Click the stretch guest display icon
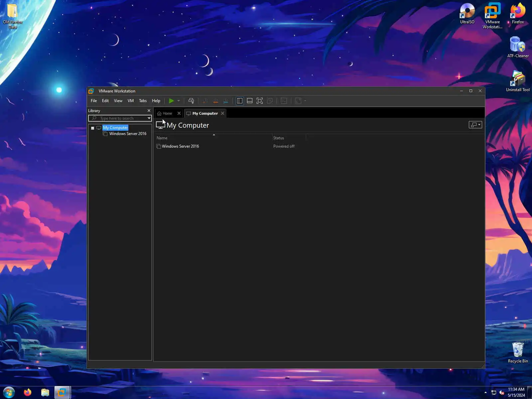This screenshot has height=399, width=532. (298, 101)
